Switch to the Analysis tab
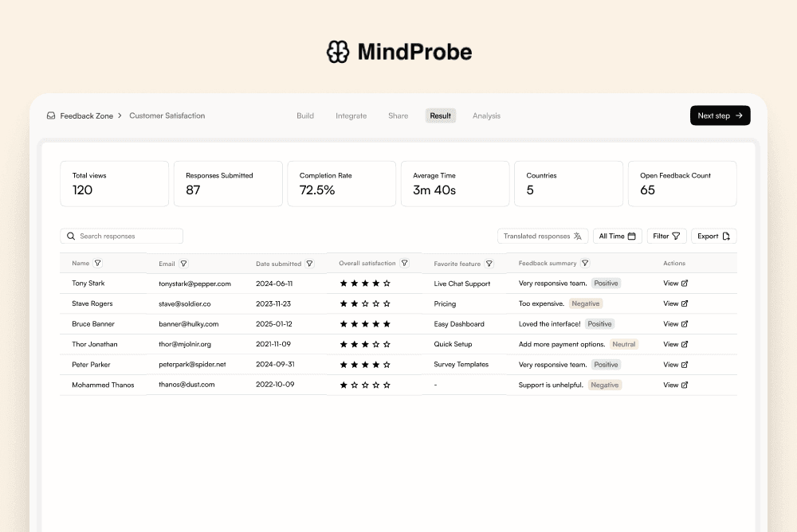The width and height of the screenshot is (797, 532). click(x=486, y=115)
